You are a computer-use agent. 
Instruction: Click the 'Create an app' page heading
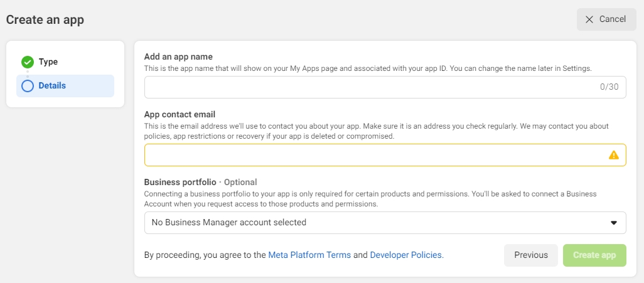(x=45, y=19)
